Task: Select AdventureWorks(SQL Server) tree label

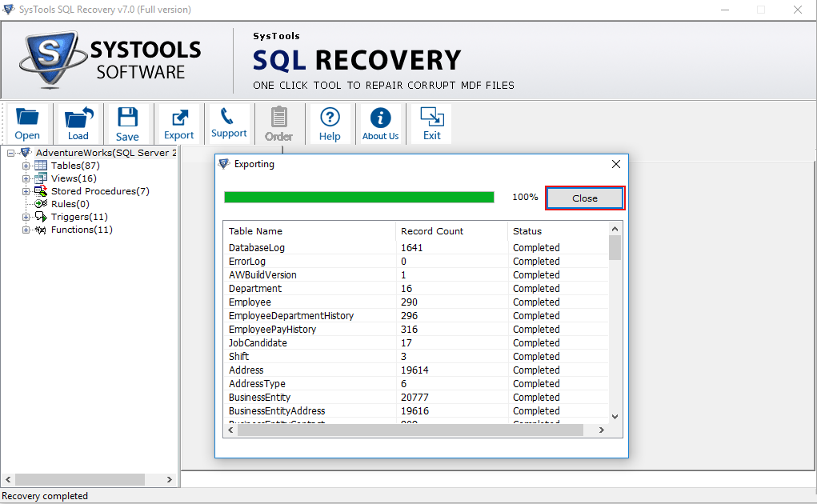Action: (x=106, y=153)
